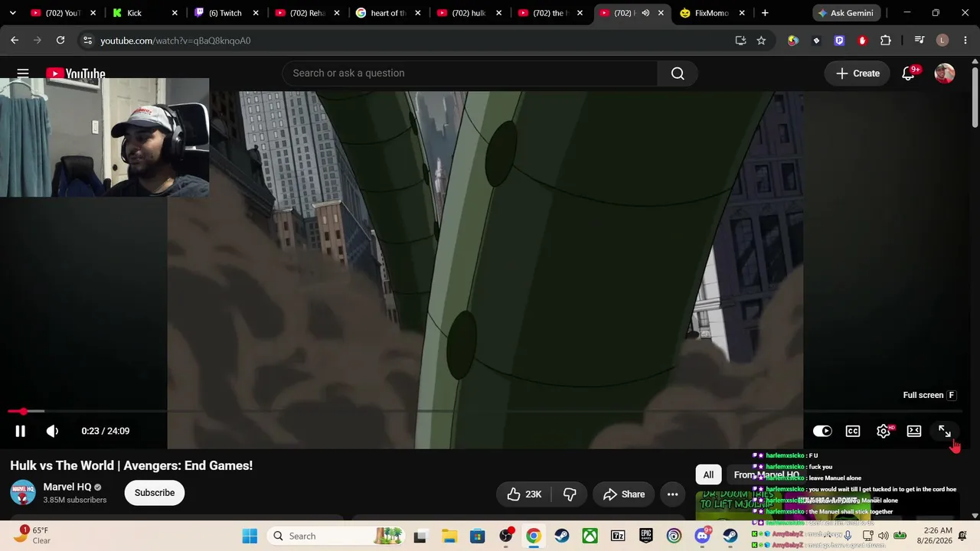
Task: Open the Create menu
Action: pyautogui.click(x=857, y=73)
